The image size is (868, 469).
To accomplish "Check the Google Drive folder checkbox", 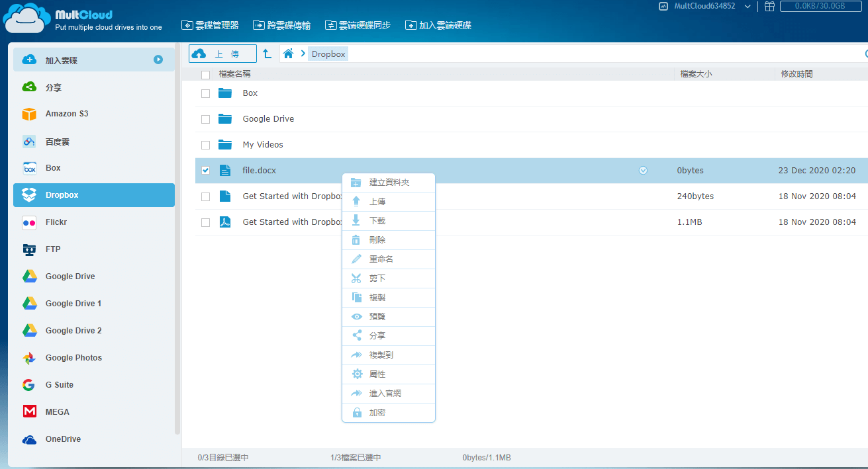I will click(x=205, y=119).
